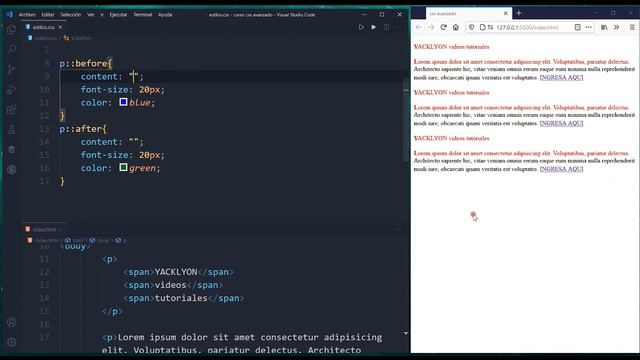
Task: Open the Search view in activity bar
Action: [11, 49]
